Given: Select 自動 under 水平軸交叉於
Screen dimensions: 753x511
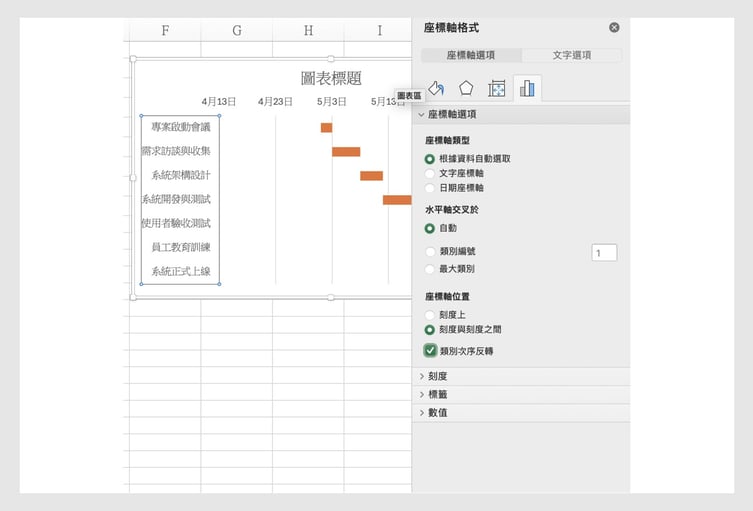Looking at the screenshot, I should click(x=430, y=229).
